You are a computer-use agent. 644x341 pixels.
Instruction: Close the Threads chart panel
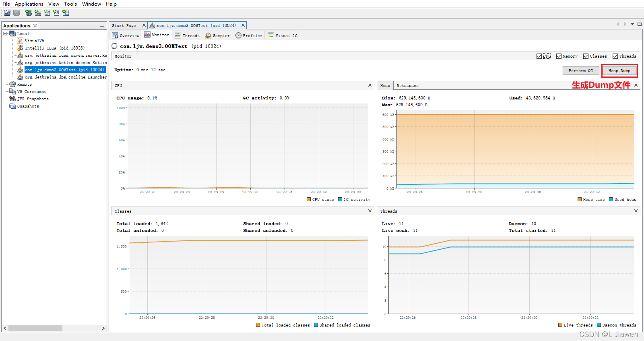(x=636, y=211)
